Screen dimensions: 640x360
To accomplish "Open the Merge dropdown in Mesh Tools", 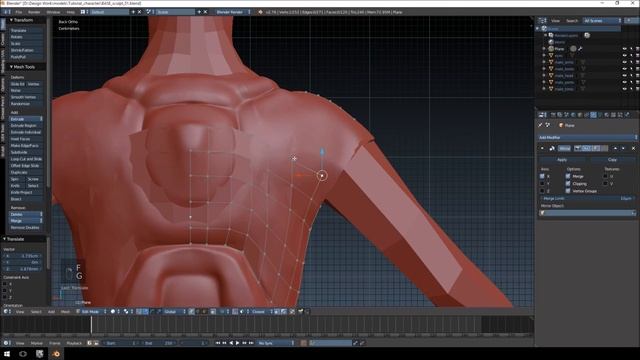I will [26, 221].
